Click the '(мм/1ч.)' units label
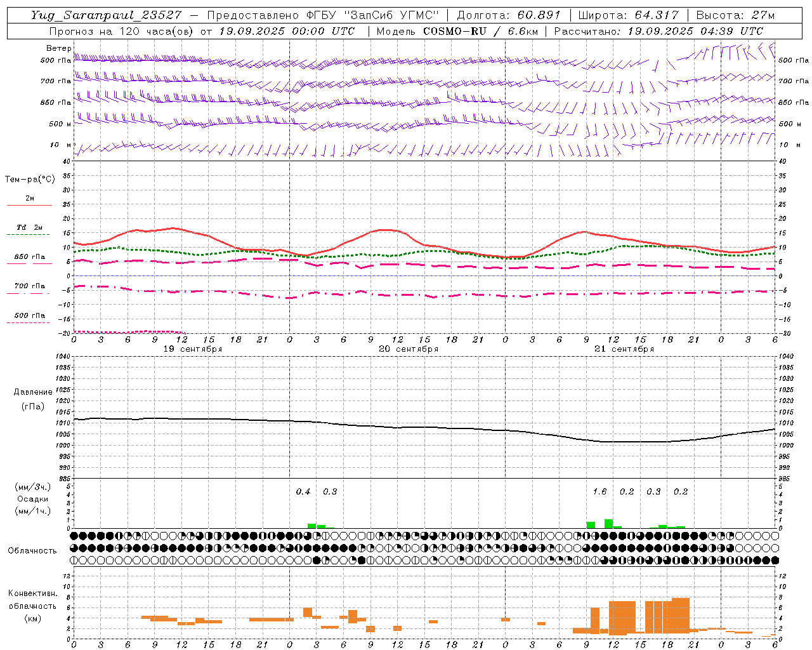812x650 pixels. click(32, 511)
